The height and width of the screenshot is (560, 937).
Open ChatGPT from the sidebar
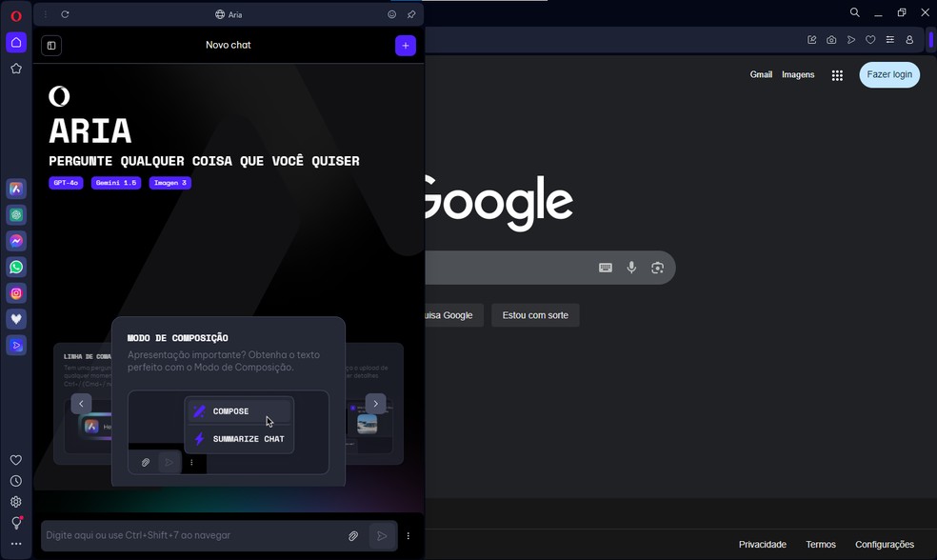pyautogui.click(x=16, y=215)
